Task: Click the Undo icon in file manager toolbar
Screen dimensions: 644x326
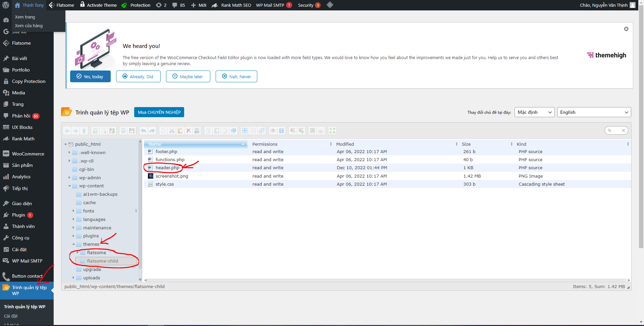Action: tap(144, 131)
